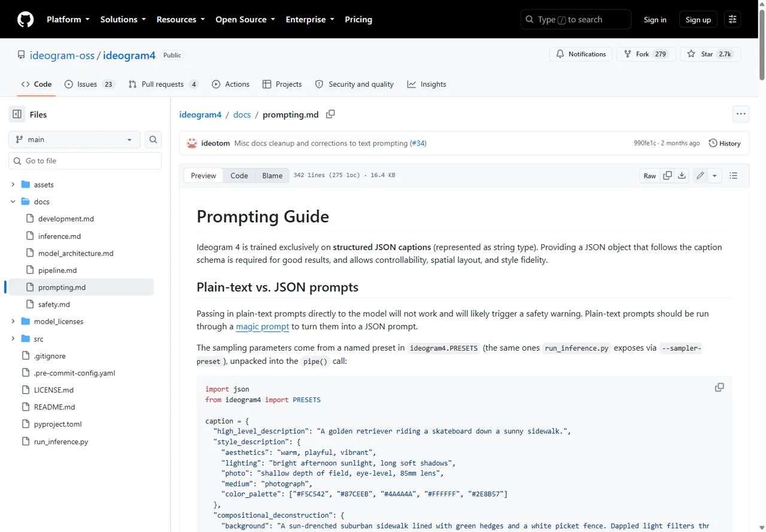This screenshot has width=766, height=532.
Task: Open run_inference.py in file tree
Action: pyautogui.click(x=60, y=442)
